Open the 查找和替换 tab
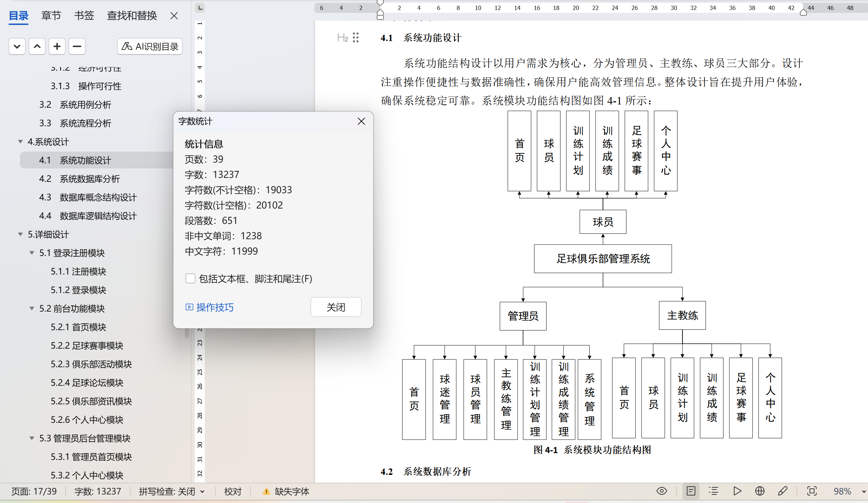Image resolution: width=868 pixels, height=503 pixels. (x=132, y=15)
